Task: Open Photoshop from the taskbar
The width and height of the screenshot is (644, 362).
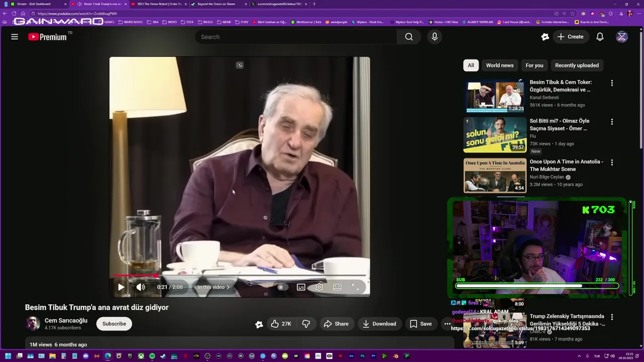Action: click(x=362, y=356)
